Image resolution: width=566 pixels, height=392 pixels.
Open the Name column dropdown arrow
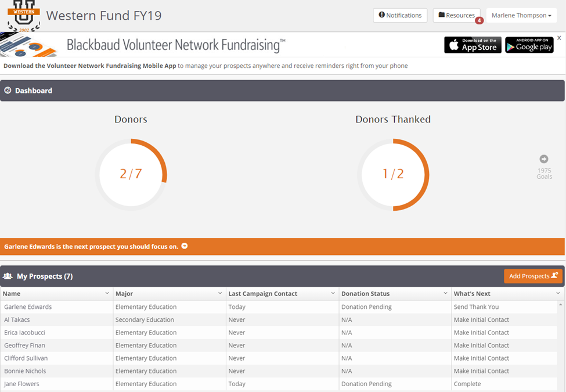107,293
